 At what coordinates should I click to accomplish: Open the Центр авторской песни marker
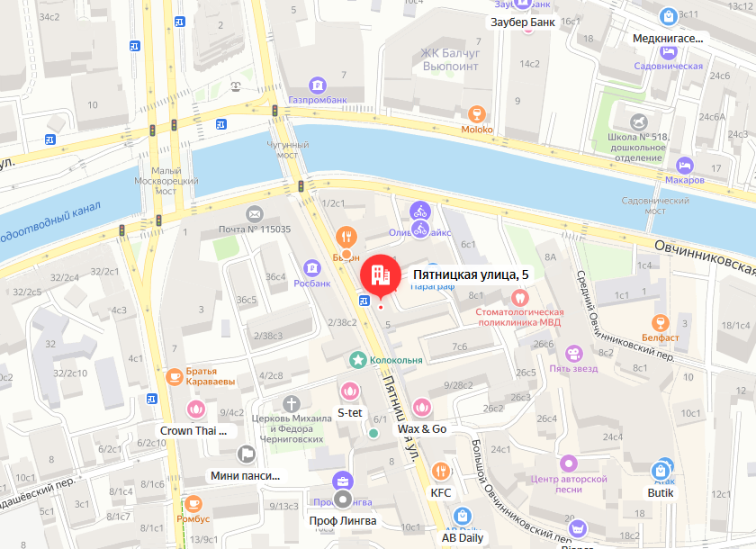(569, 463)
